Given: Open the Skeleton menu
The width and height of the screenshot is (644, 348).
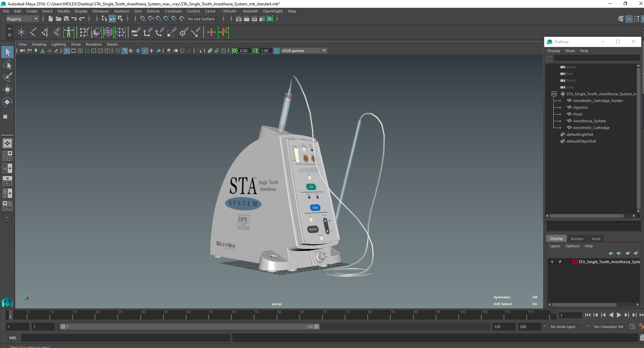Looking at the screenshot, I should click(121, 11).
